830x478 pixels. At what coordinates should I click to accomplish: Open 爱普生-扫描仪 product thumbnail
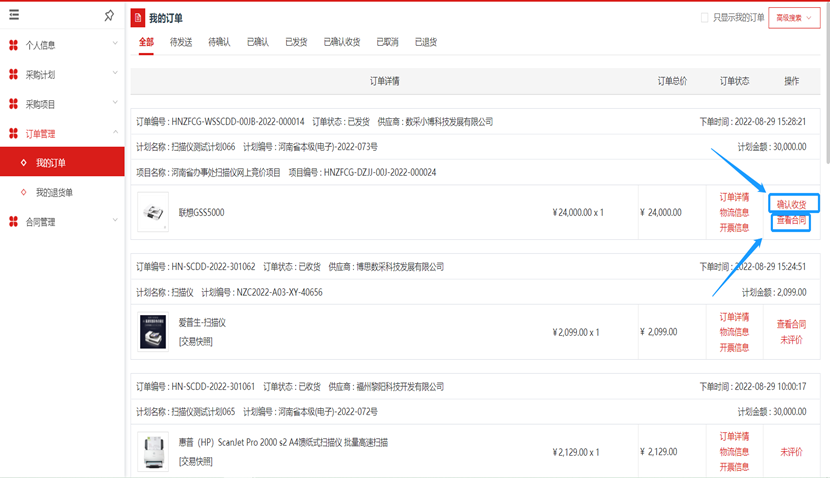click(153, 332)
